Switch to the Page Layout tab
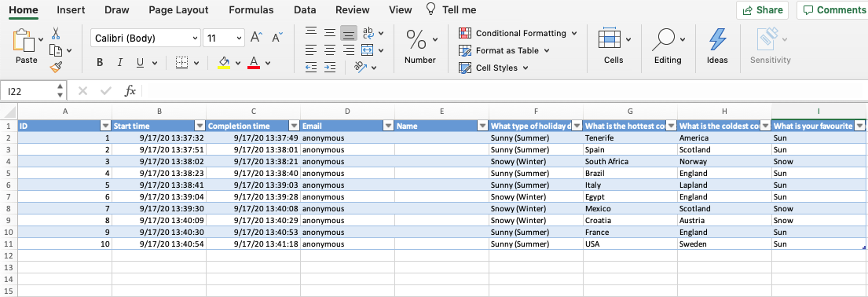This screenshot has height=297, width=868. (179, 10)
